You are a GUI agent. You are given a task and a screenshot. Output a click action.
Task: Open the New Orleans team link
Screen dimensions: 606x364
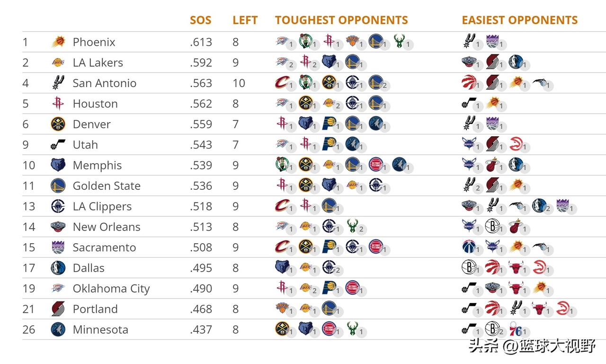107,227
